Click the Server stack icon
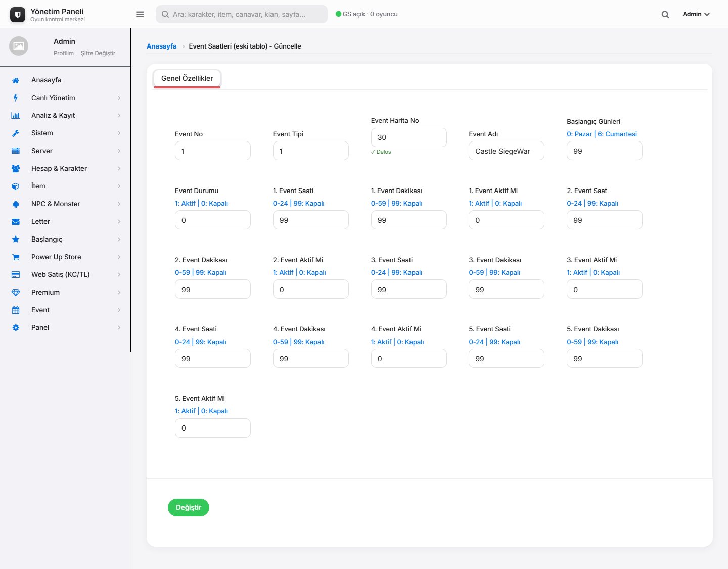 pyautogui.click(x=16, y=151)
